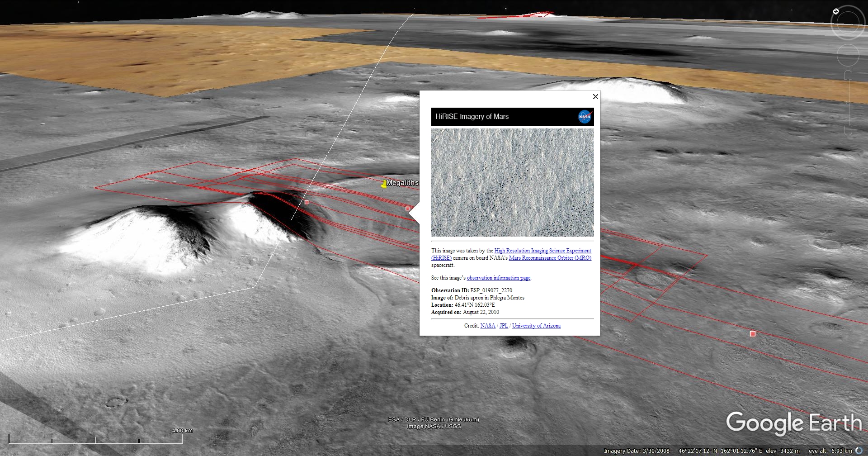Image resolution: width=868 pixels, height=456 pixels.
Task: Click the streaming status indicator icon
Action: [859, 451]
